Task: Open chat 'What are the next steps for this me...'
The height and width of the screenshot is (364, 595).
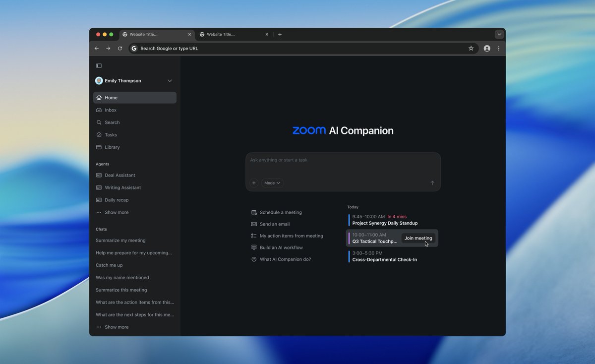Action: pyautogui.click(x=135, y=315)
